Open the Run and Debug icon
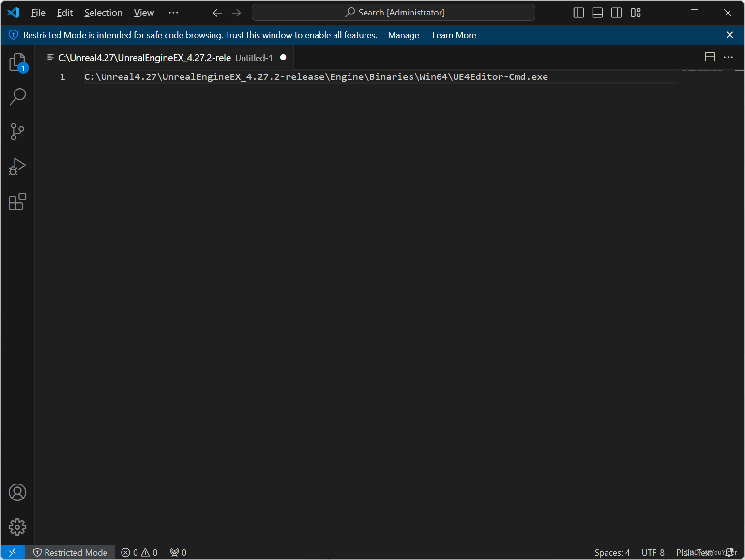 click(x=17, y=166)
